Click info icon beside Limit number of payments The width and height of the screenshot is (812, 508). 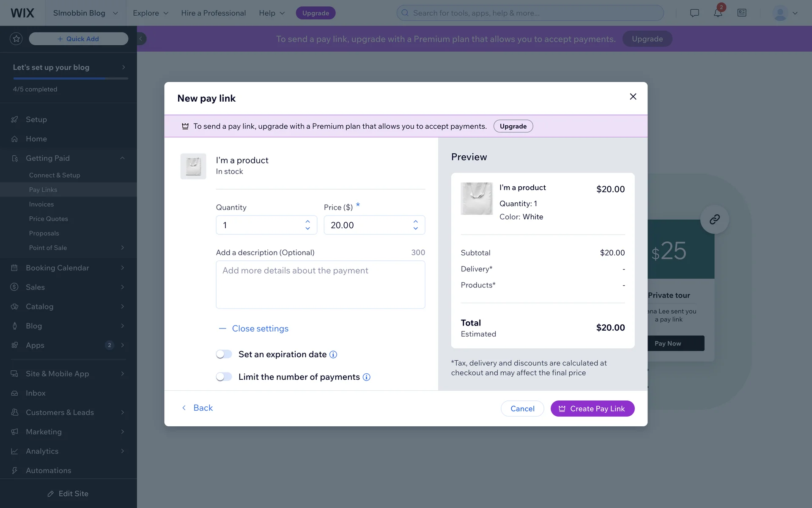(367, 377)
